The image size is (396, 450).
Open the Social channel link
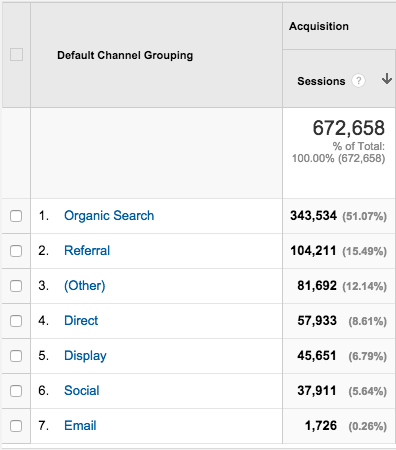82,391
